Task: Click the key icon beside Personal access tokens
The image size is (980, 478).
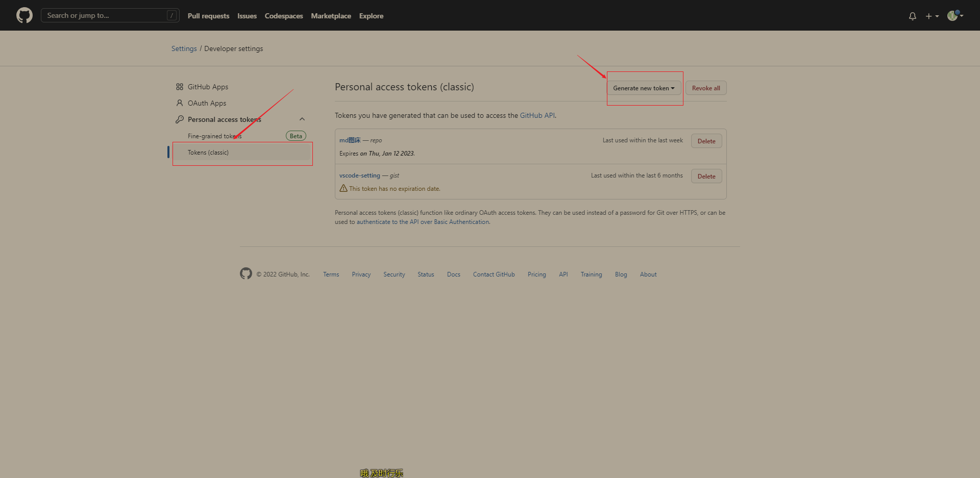Action: 180,119
